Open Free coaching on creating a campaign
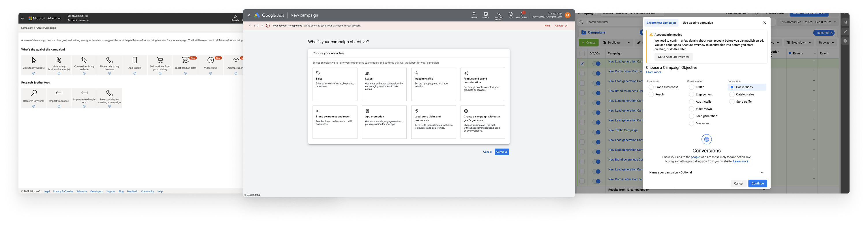The image size is (868, 225). coord(110,98)
